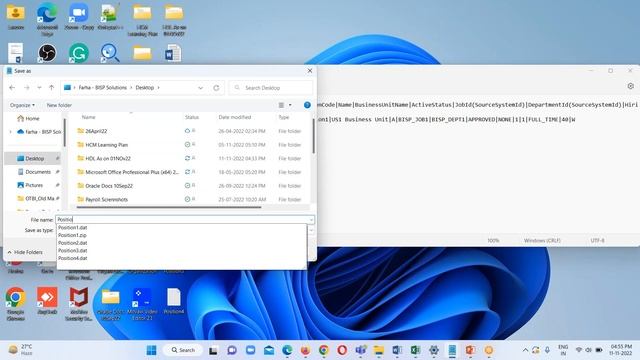
Task: Select Desktop in navigation pane
Action: pos(34,158)
